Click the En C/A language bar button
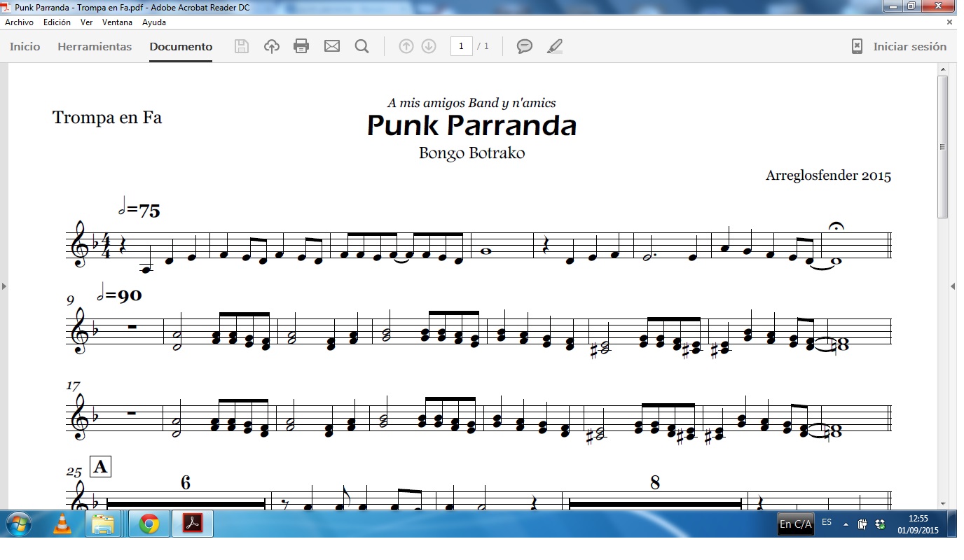The height and width of the screenshot is (560, 964). click(796, 524)
